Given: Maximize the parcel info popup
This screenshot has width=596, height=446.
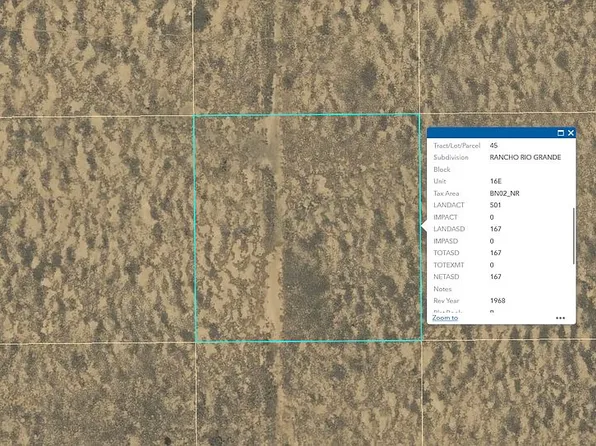Looking at the screenshot, I should 560,133.
